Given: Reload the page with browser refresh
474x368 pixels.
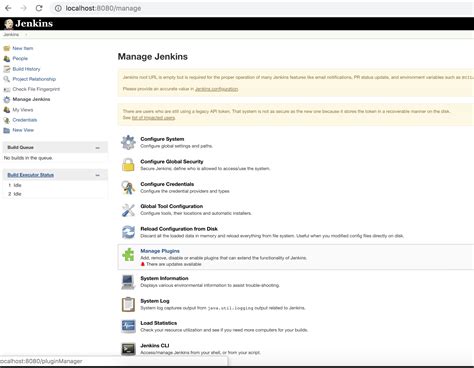Looking at the screenshot, I should click(39, 8).
